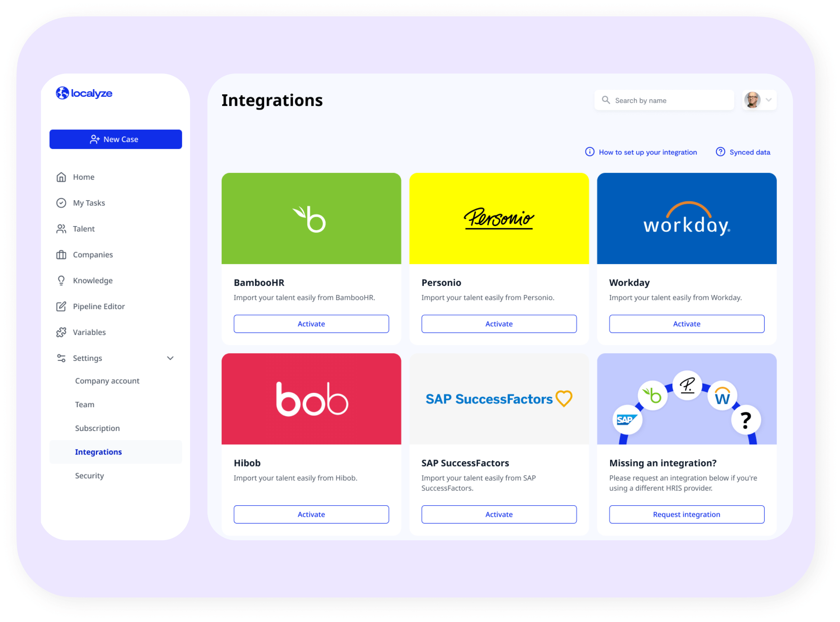Open the Security settings submenu item

click(89, 476)
